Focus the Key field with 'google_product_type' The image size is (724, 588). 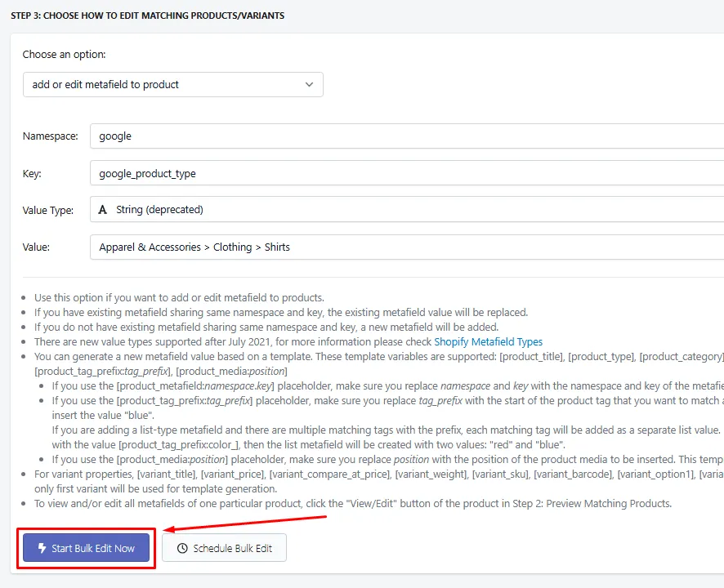(x=407, y=173)
